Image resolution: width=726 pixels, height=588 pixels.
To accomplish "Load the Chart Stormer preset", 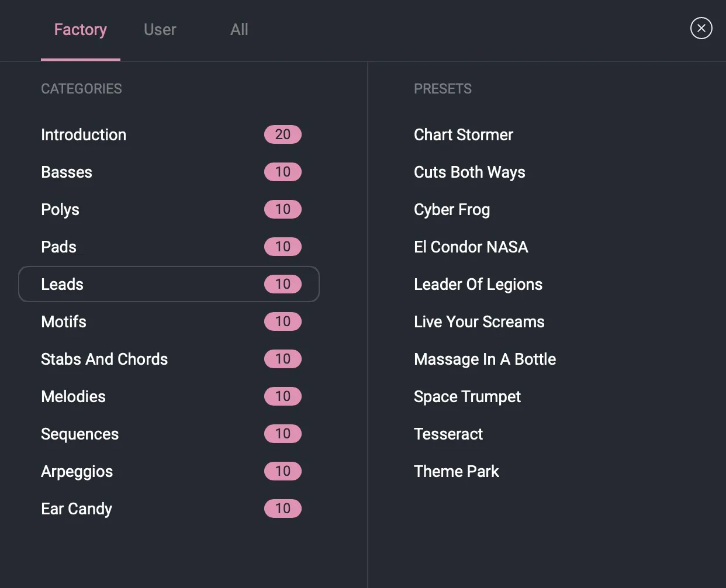I will (463, 135).
